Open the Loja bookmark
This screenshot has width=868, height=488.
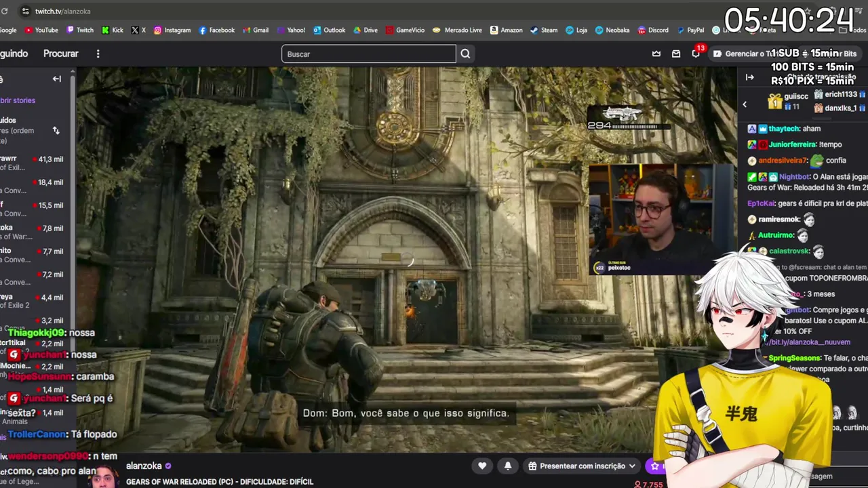tap(576, 30)
